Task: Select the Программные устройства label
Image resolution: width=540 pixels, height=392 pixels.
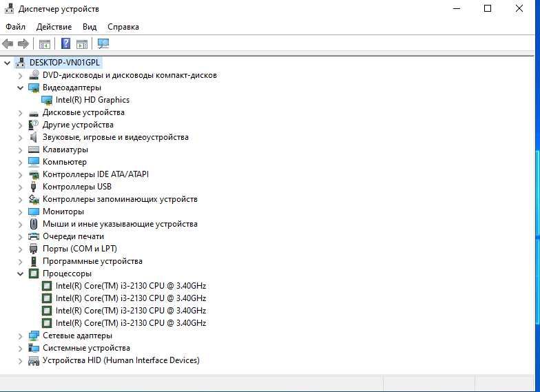Action: tap(92, 261)
